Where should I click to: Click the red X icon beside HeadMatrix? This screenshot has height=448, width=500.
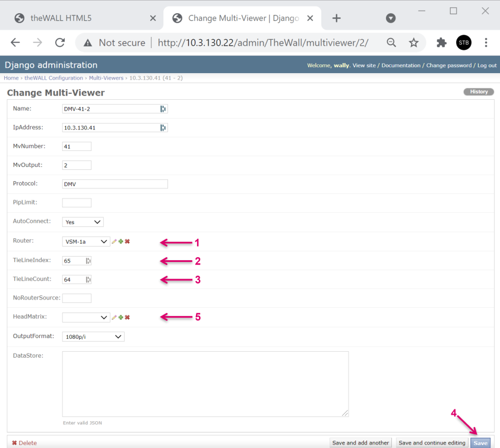pyautogui.click(x=127, y=317)
